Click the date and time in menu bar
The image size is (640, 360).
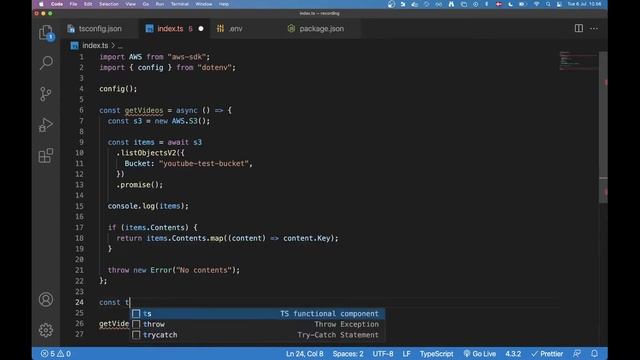(x=584, y=4)
